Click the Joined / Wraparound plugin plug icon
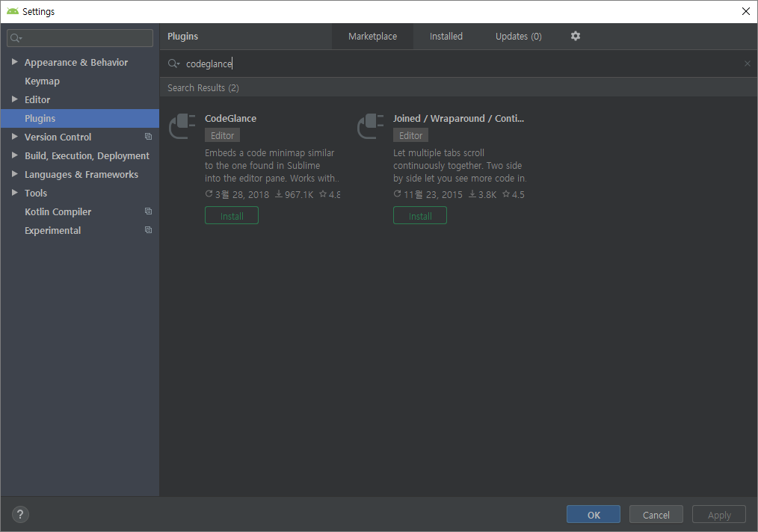 371,126
